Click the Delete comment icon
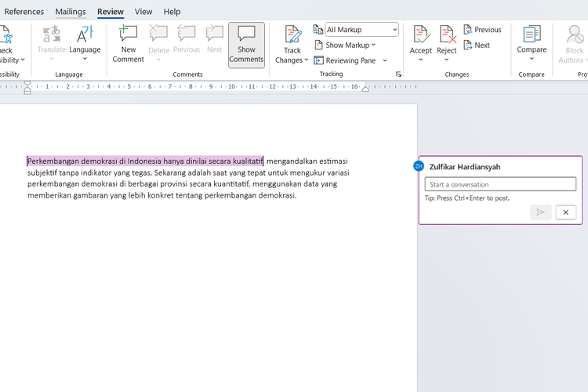 [x=158, y=33]
